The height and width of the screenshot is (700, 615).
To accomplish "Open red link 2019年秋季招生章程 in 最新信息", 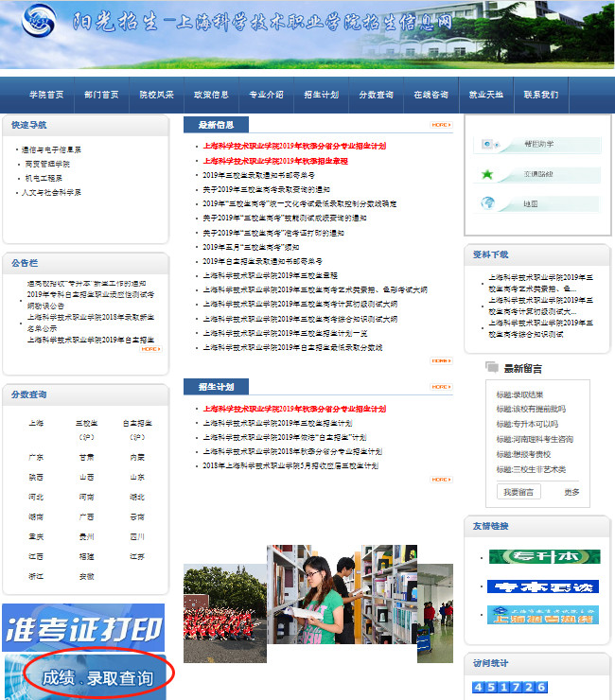I will tap(275, 161).
